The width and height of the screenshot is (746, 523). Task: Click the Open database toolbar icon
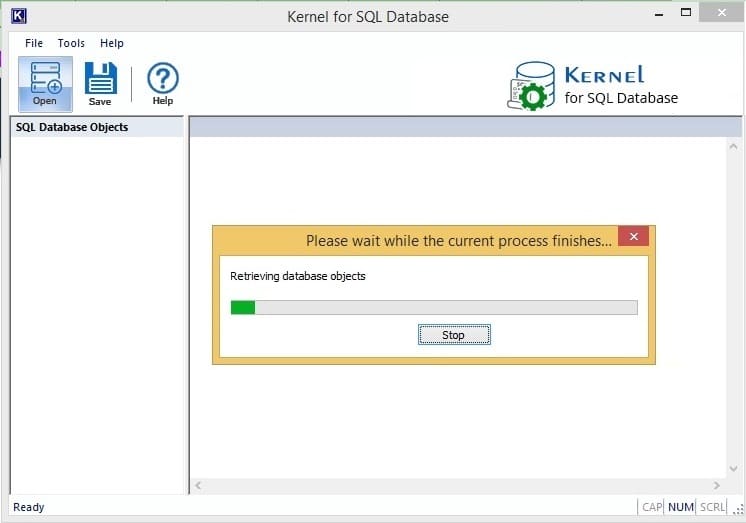(x=45, y=84)
